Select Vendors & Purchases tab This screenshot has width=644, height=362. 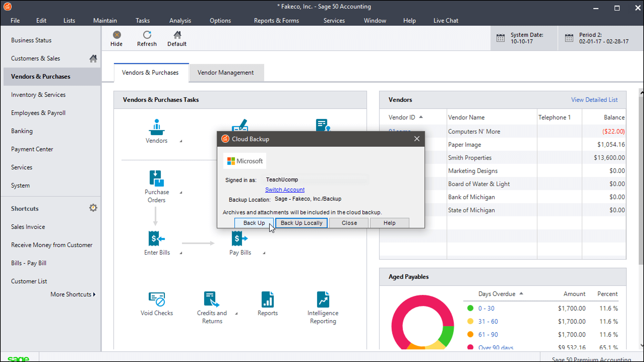(x=150, y=72)
